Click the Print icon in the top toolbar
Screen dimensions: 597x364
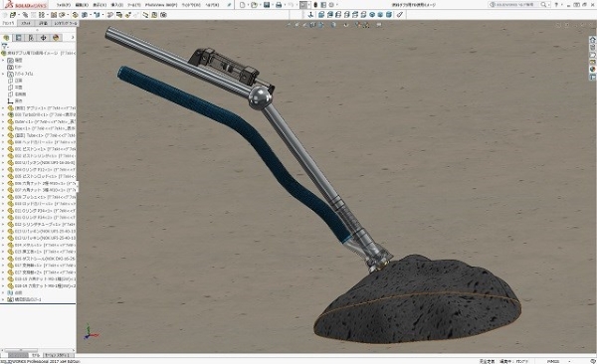pos(279,5)
